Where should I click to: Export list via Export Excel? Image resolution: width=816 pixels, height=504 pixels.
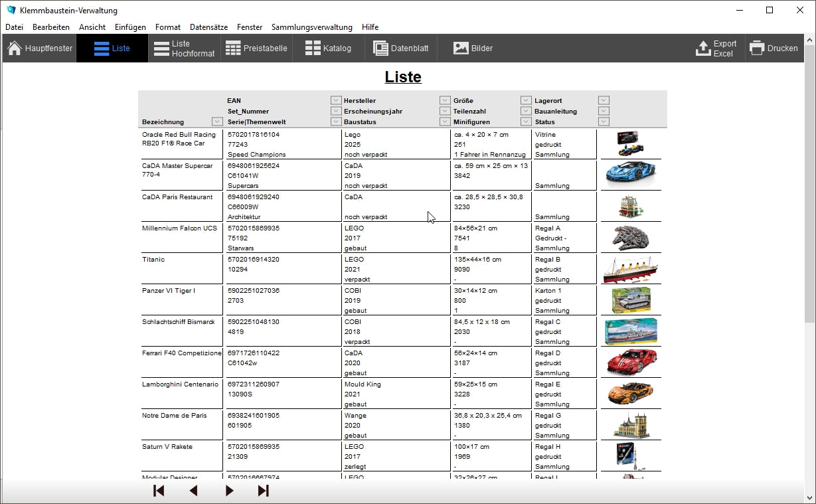tap(716, 48)
